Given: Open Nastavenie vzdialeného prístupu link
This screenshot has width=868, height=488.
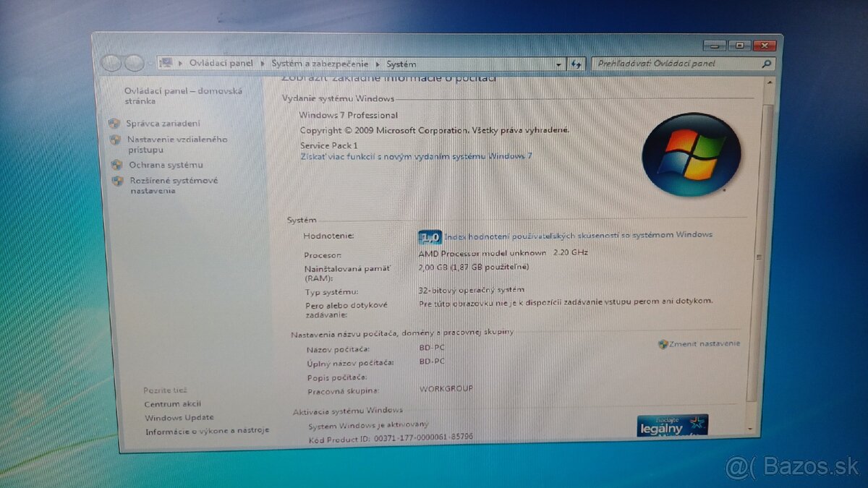Looking at the screenshot, I should point(178,144).
